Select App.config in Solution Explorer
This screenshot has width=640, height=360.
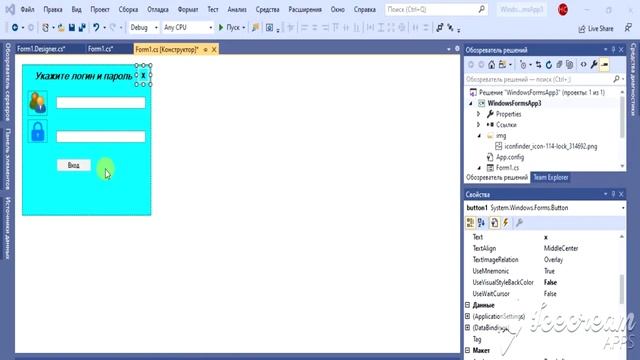pos(510,157)
